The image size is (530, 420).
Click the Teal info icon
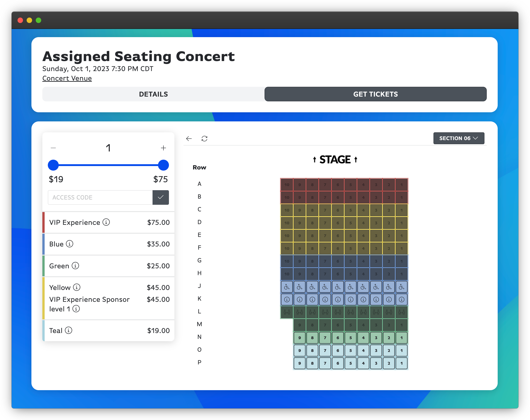(69, 330)
